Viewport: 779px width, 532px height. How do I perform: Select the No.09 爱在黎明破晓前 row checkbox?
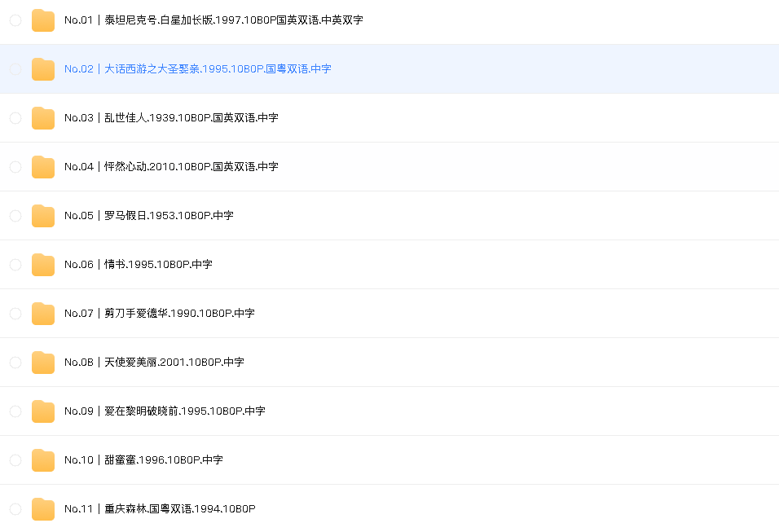15,411
